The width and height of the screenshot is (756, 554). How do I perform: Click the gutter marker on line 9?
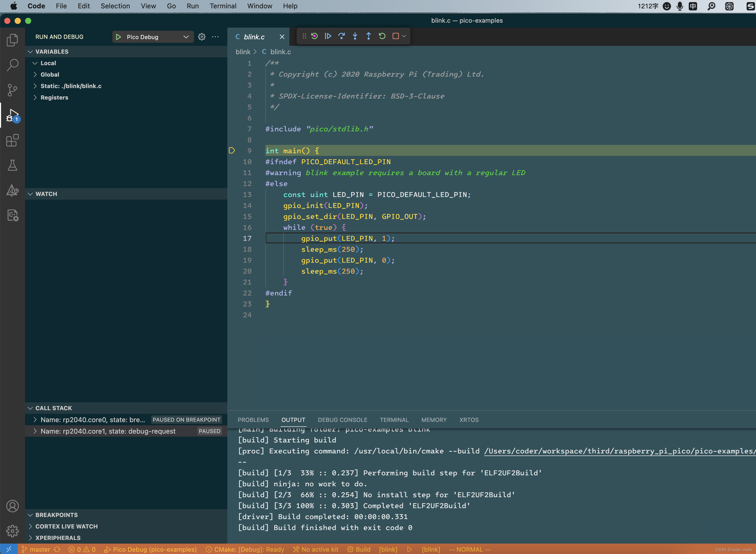[232, 151]
